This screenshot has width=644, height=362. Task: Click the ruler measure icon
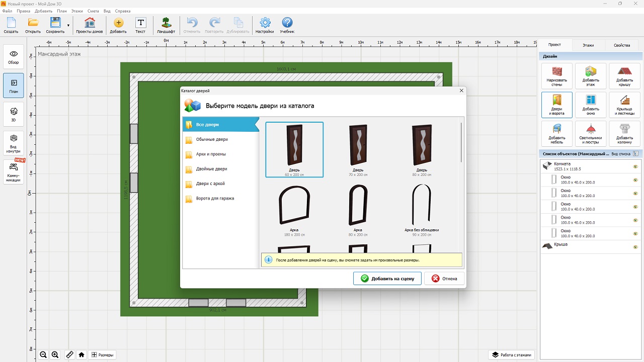(70, 354)
